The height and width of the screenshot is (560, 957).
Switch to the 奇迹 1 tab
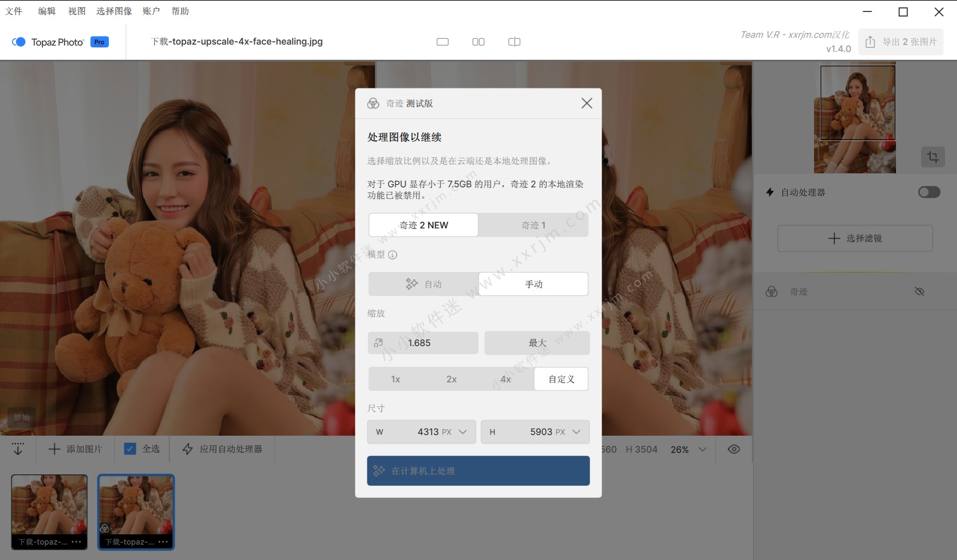533,225
